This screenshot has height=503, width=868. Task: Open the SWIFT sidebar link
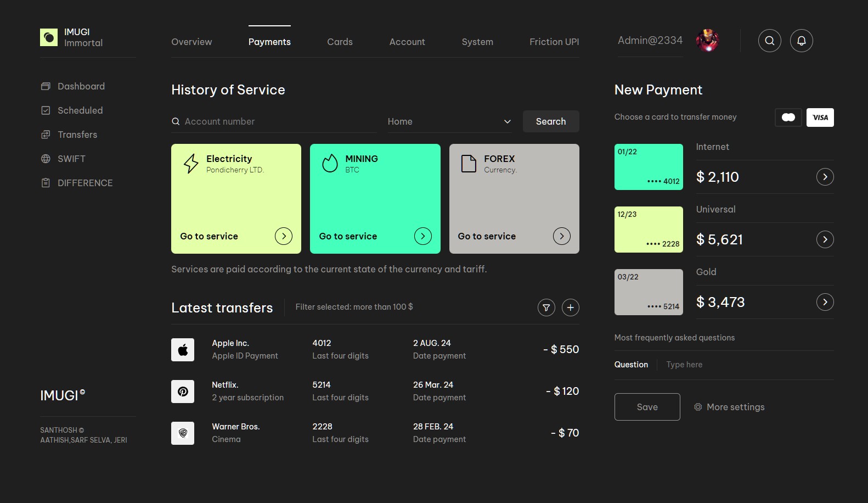pyautogui.click(x=63, y=159)
